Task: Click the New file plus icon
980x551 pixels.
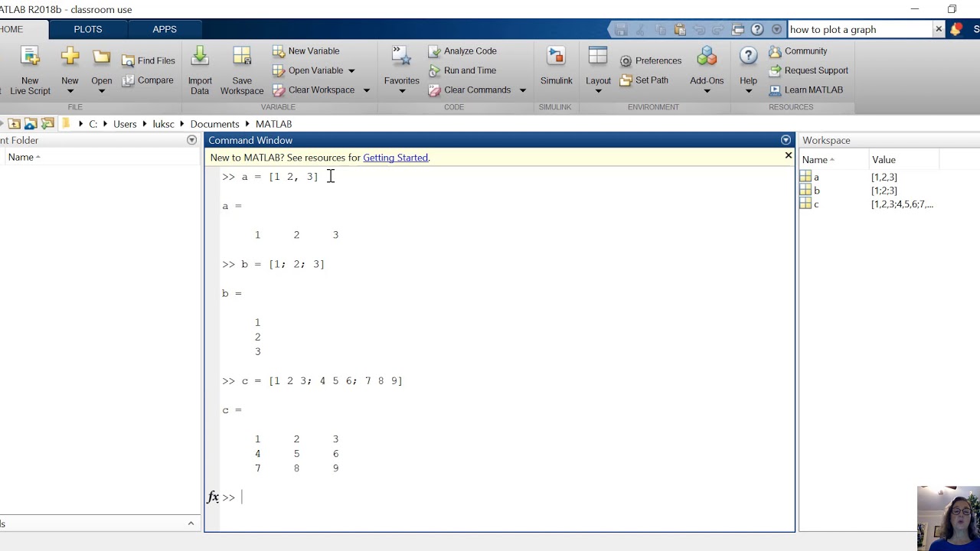Action: click(70, 57)
